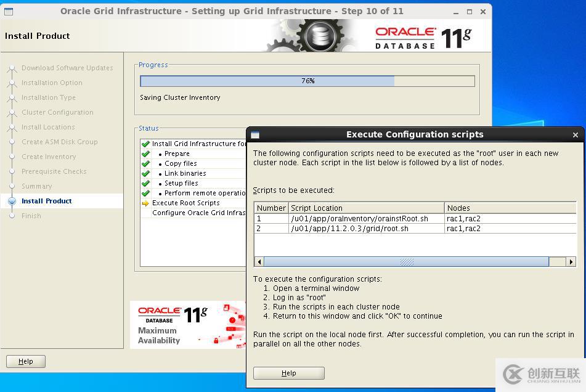Click the Saving Cluster Inventory status text
Viewport: 586px width, 392px height.
[180, 97]
